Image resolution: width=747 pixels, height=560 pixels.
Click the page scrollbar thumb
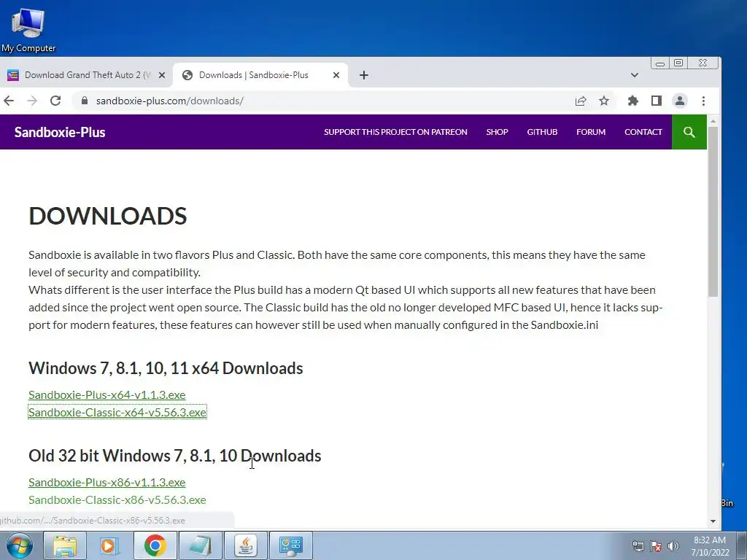tap(713, 212)
